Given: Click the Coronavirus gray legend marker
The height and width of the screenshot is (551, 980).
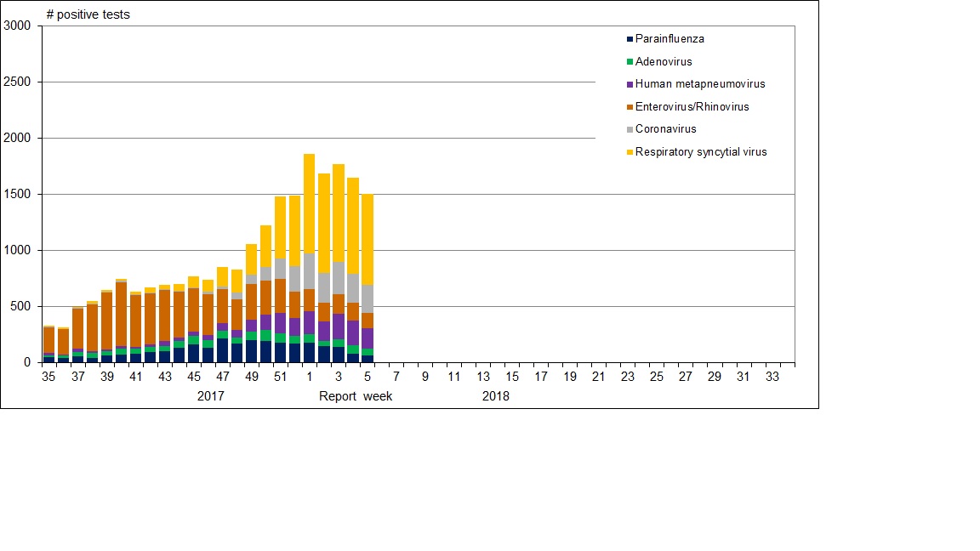Looking at the screenshot, I should pos(630,129).
